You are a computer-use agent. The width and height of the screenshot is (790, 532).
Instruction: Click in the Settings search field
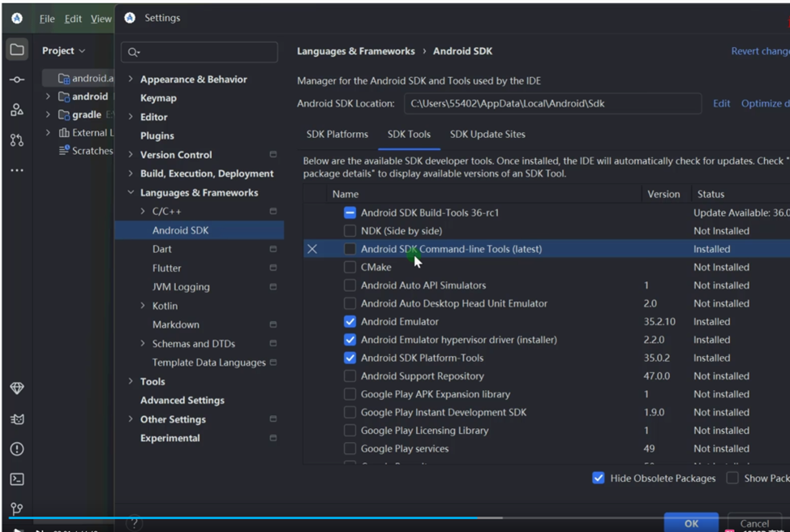pos(199,53)
